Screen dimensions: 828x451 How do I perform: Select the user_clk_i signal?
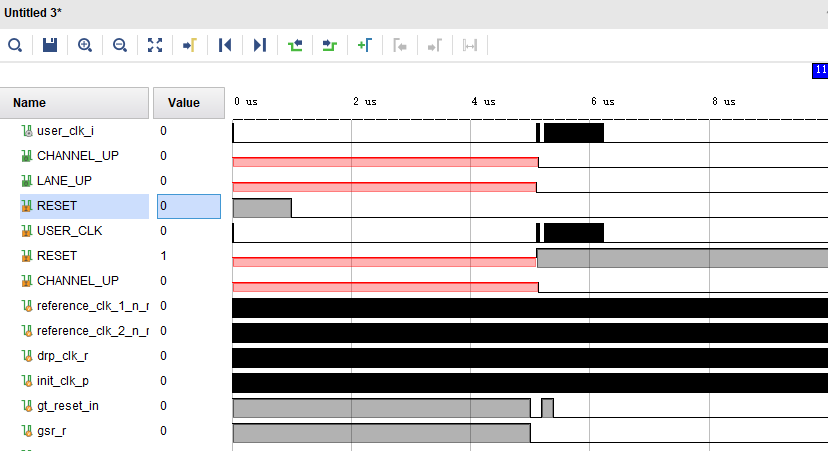[x=65, y=131]
